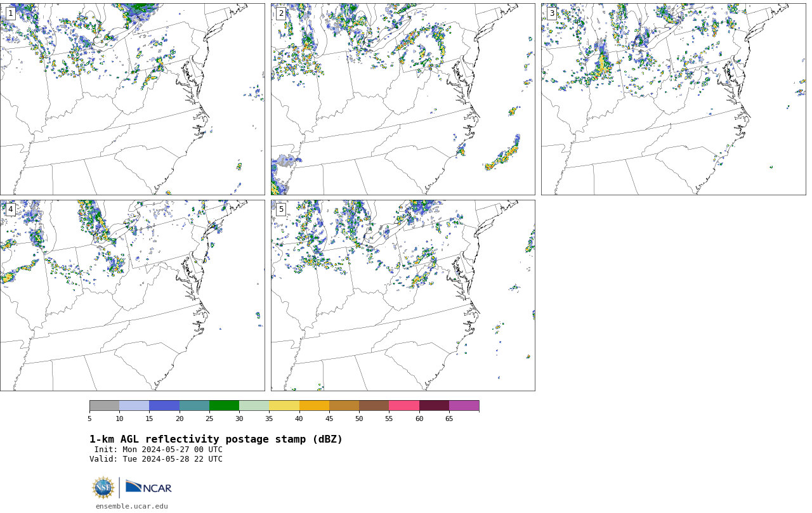Click the blue 15-20 dBZ swatch
This screenshot has width=812, height=513.
pyautogui.click(x=164, y=406)
